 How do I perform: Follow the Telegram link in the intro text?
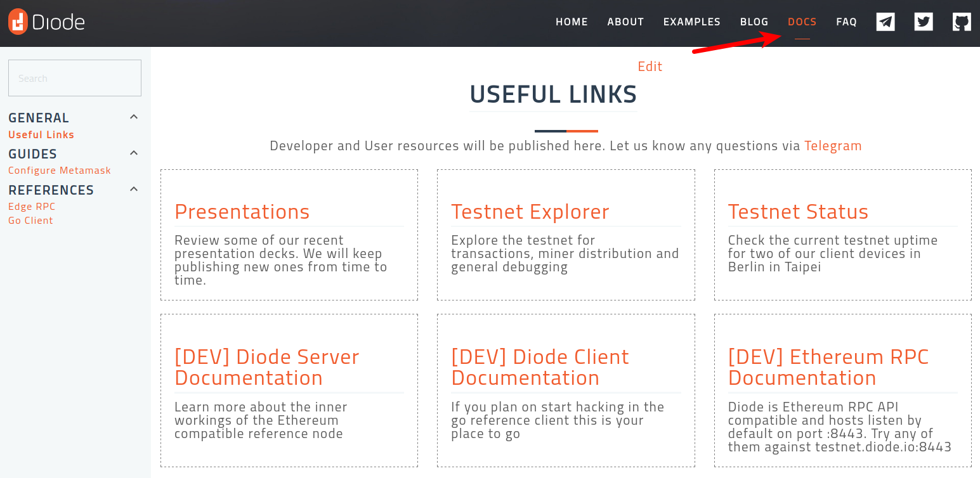[833, 146]
